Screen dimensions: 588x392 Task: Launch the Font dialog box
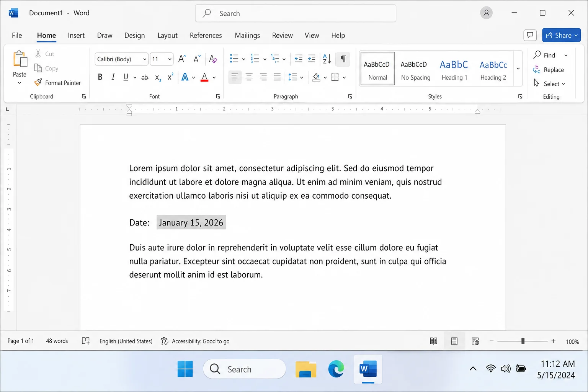218,96
